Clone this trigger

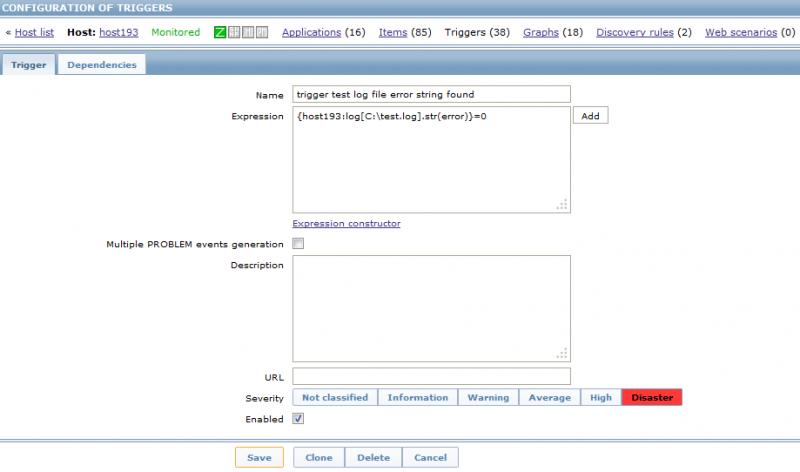tap(319, 458)
